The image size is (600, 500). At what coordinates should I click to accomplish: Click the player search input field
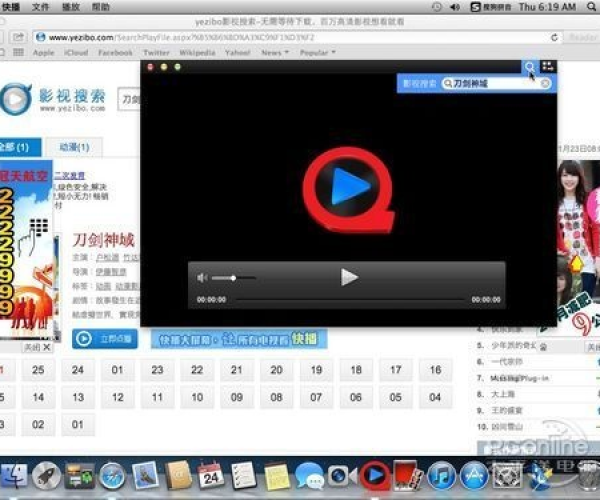click(495, 84)
